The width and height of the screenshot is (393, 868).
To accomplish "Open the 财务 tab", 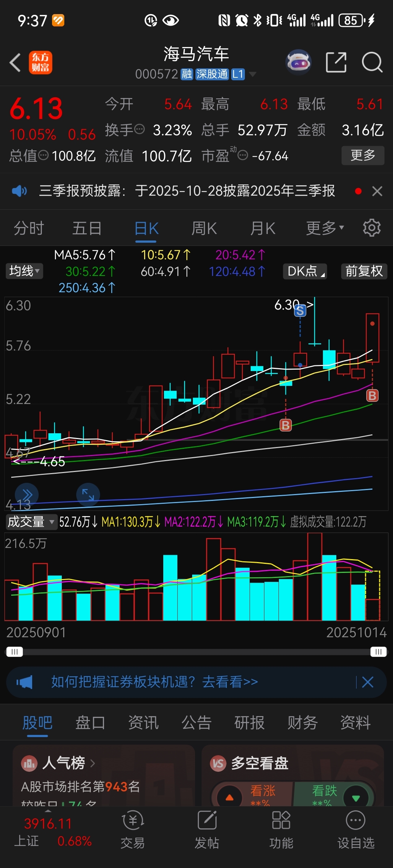I will point(303,723).
